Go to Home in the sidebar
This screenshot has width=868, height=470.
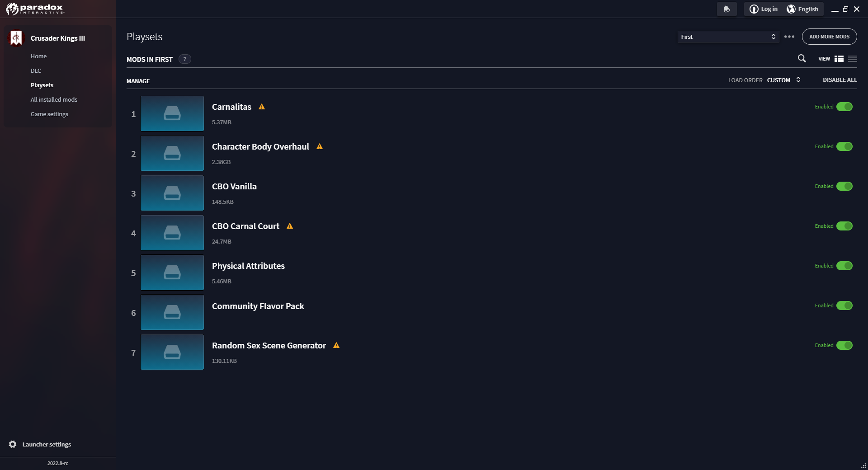[39, 56]
